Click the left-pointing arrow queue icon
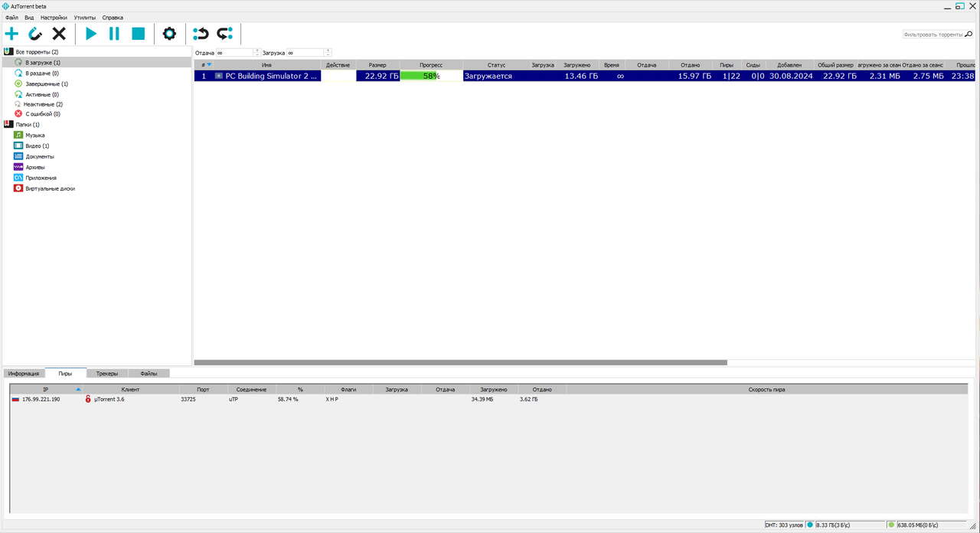The height and width of the screenshot is (533, 980). point(201,34)
